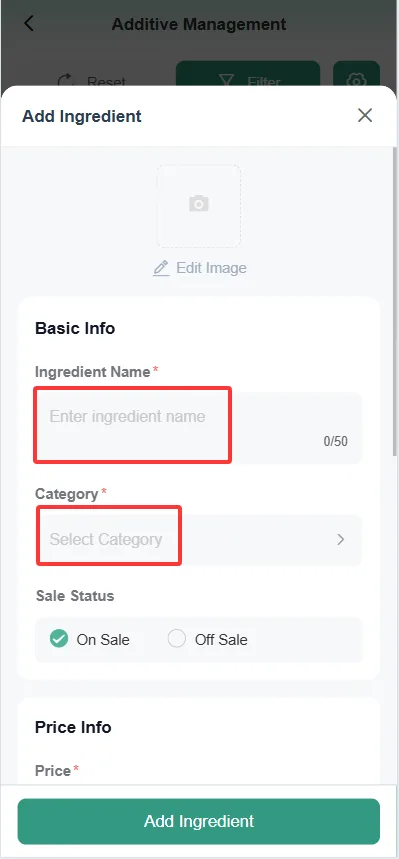The image size is (399, 859).
Task: Open the Select Category dropdown
Action: tap(198, 540)
